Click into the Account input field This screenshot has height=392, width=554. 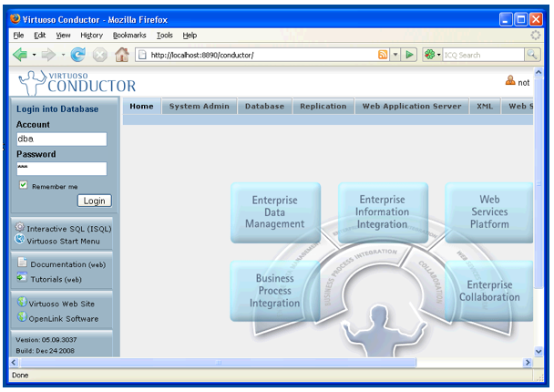coord(61,139)
